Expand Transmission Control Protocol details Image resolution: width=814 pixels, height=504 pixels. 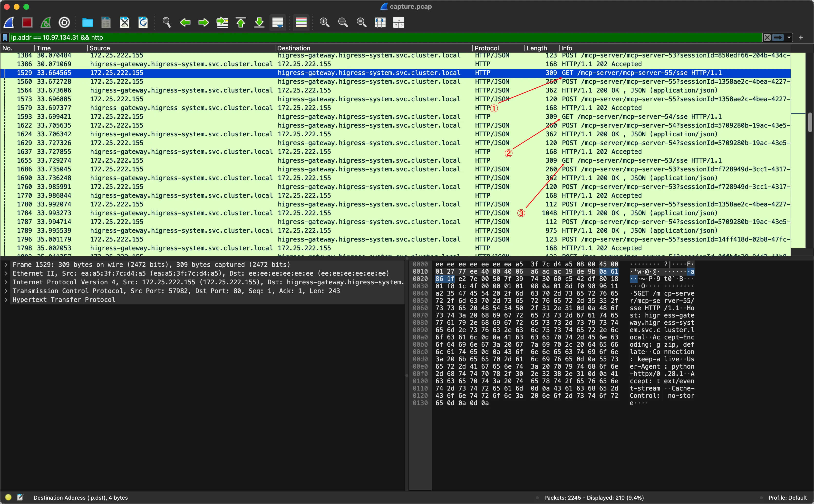[6, 291]
